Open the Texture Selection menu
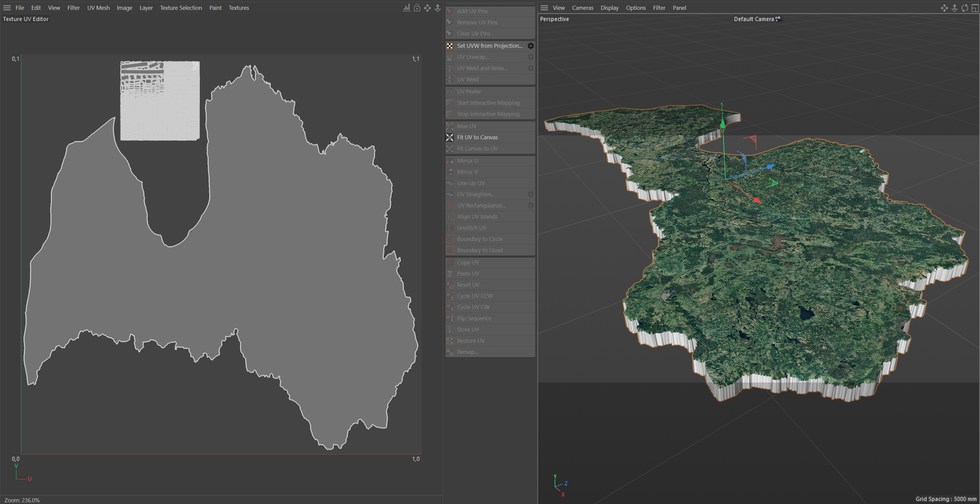 (x=181, y=7)
